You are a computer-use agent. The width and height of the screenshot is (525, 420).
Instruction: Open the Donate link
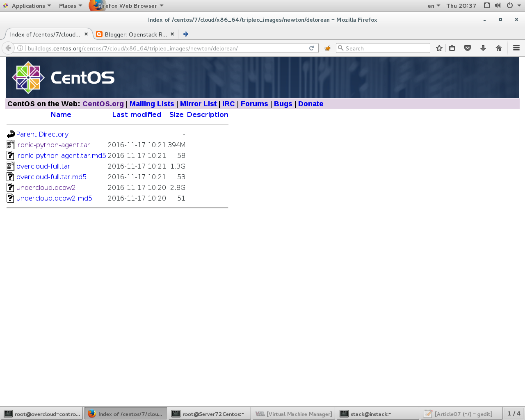coord(310,104)
